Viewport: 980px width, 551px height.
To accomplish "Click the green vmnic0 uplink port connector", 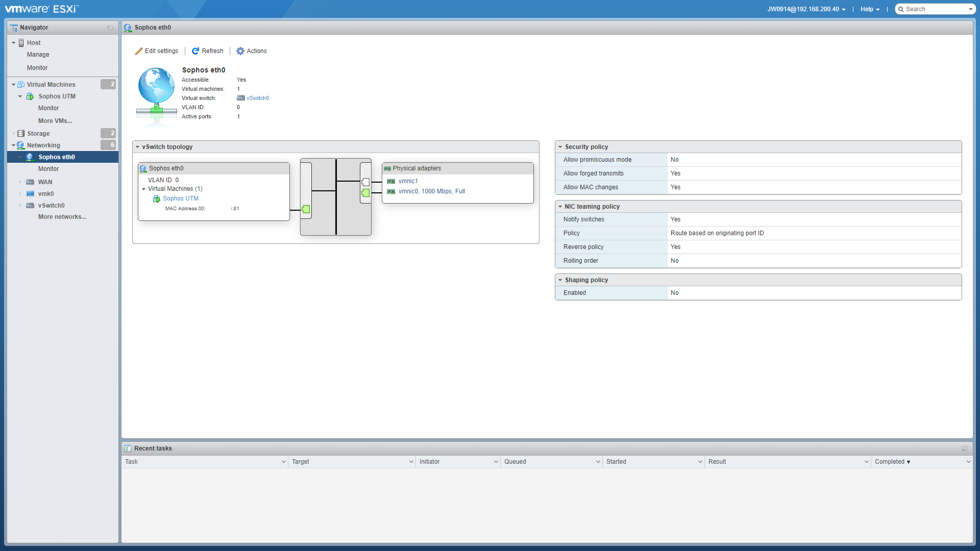I will click(365, 193).
